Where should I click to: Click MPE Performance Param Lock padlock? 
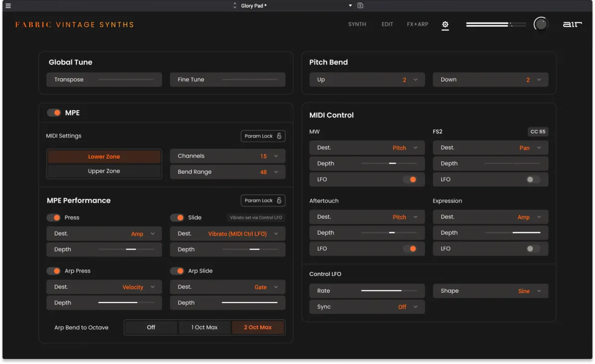click(279, 201)
